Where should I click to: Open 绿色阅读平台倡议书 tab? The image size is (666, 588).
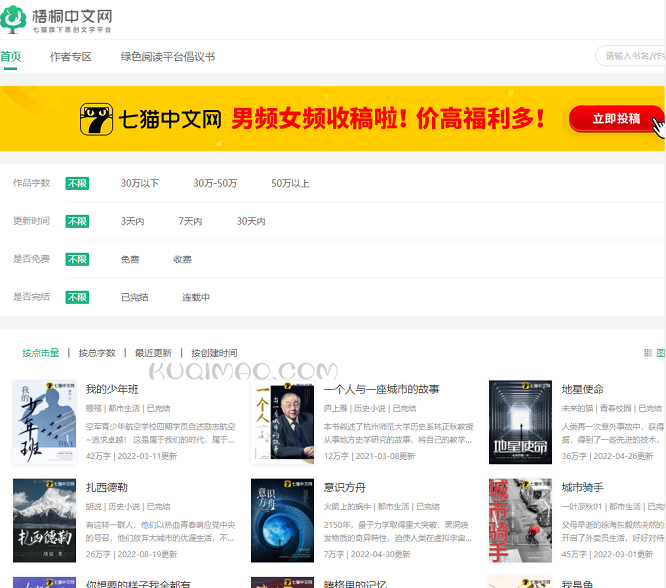[168, 57]
